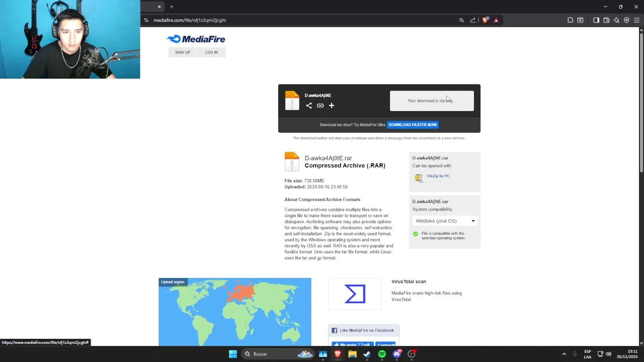Click the Brave Rewards triangle icon
Screen dimensions: 644x362
coord(496,20)
